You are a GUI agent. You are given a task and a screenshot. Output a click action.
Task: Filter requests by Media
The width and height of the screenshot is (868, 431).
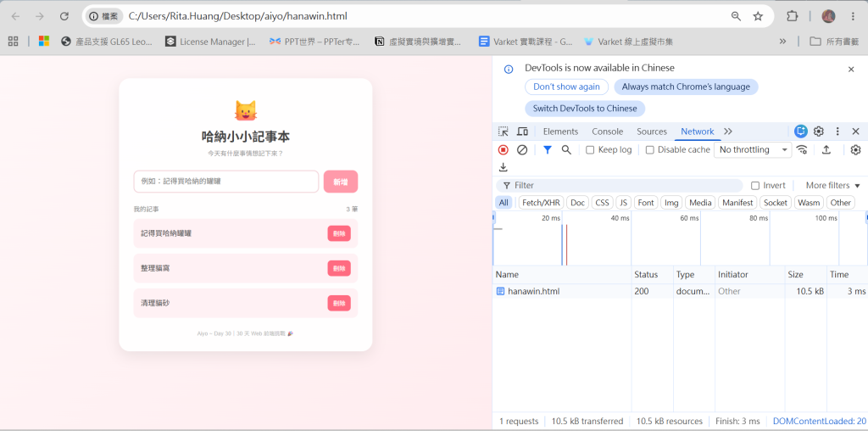[700, 203]
